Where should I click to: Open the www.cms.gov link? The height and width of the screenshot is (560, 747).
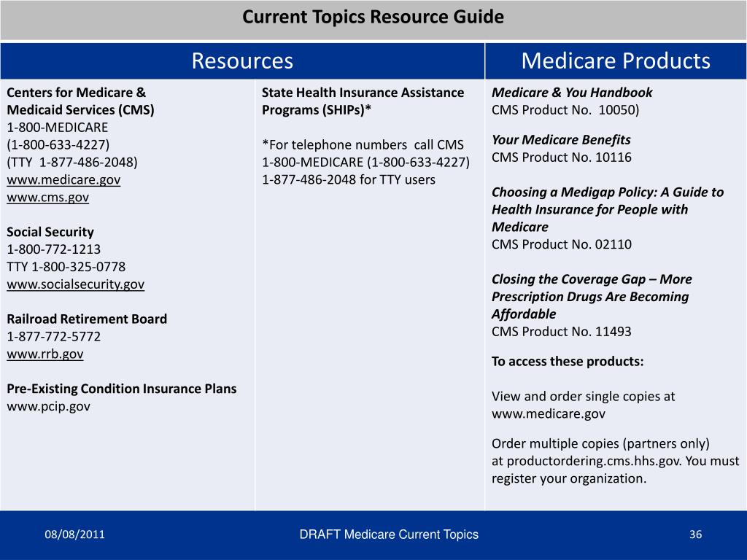pos(47,198)
